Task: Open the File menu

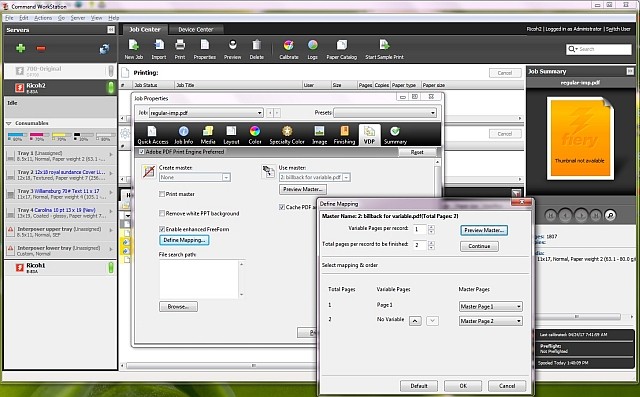Action: point(9,18)
